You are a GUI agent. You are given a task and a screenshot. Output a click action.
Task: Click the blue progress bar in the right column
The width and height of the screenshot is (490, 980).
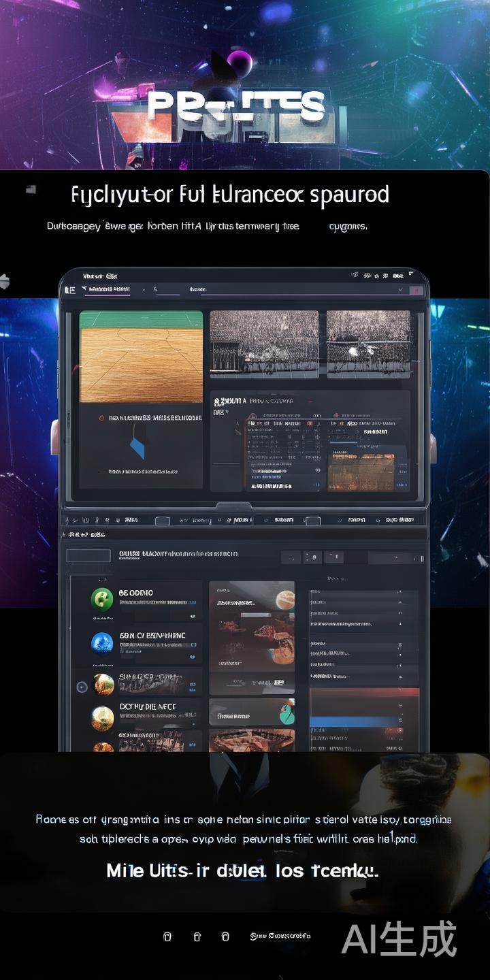coord(354,721)
